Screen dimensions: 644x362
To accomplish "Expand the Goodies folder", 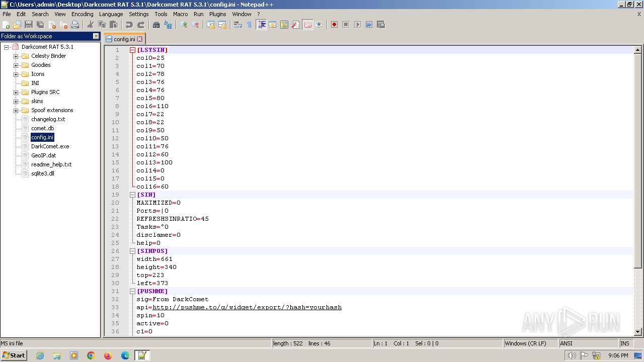I will pos(16,65).
